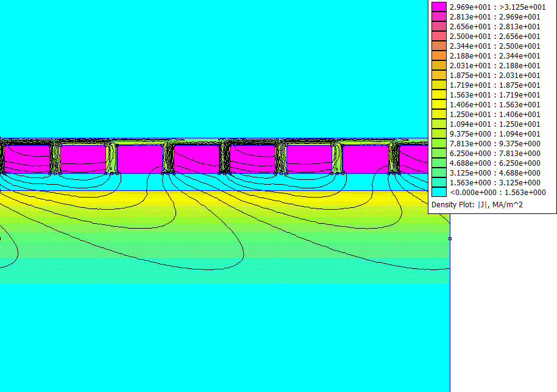Click the 2.500e+001 : 2.656e+001 legend color box
This screenshot has width=557, height=392.
coord(439,36)
